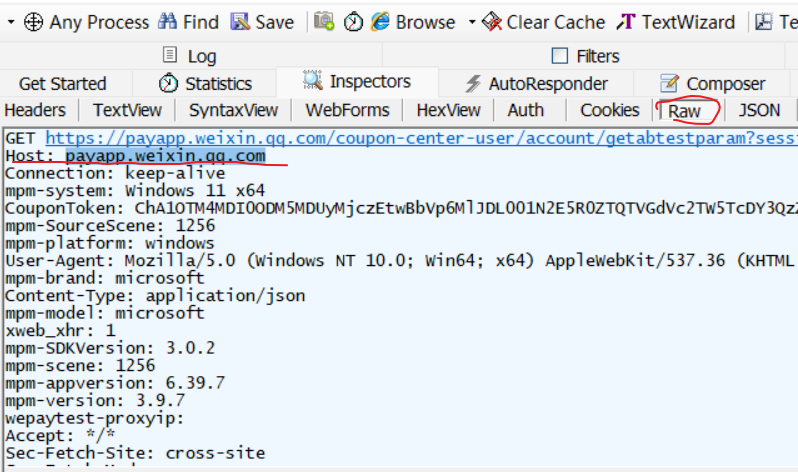Open the Composer tab
The height and width of the screenshot is (472, 798).
[x=712, y=84]
